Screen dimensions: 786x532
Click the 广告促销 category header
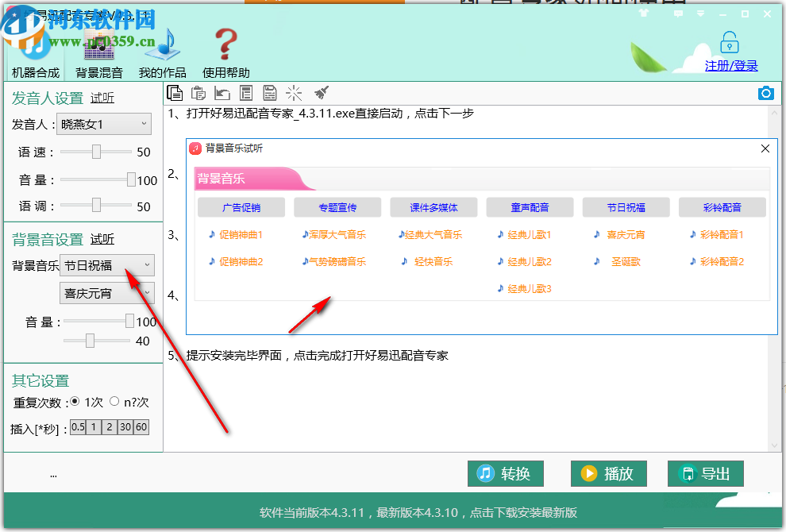241,207
